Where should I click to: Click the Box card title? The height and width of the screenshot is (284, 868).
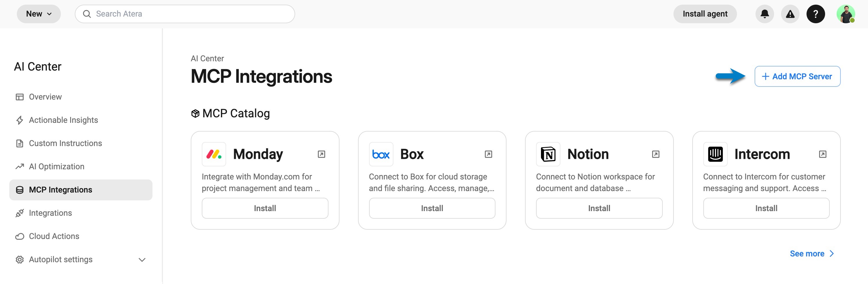412,154
